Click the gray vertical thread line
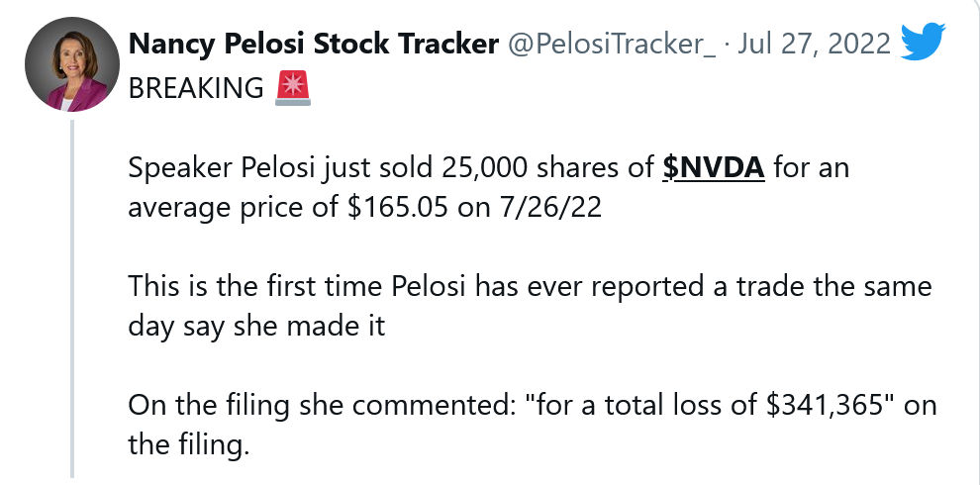The height and width of the screenshot is (485, 980). pos(72,297)
